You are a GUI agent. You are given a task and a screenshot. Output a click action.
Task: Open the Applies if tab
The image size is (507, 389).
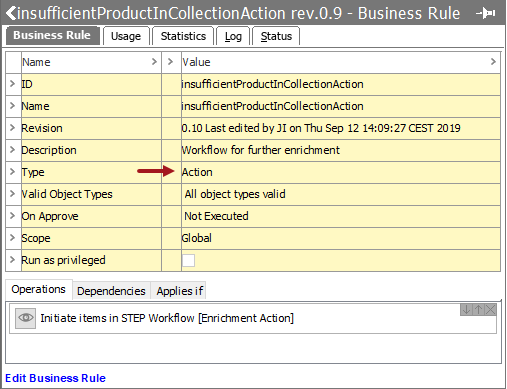179,291
